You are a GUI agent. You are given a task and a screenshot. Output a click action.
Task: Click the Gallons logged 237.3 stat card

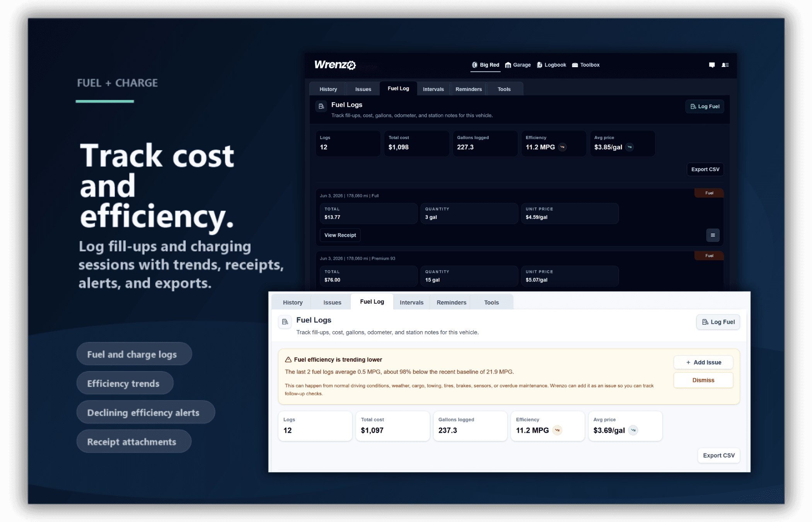point(470,426)
